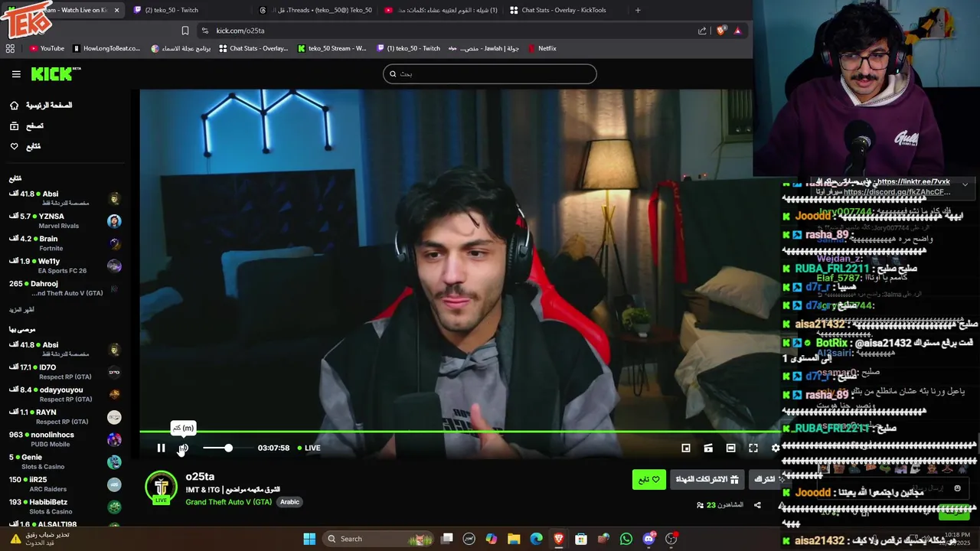Open YouTube bookmark in bookmarks bar

pyautogui.click(x=47, y=48)
